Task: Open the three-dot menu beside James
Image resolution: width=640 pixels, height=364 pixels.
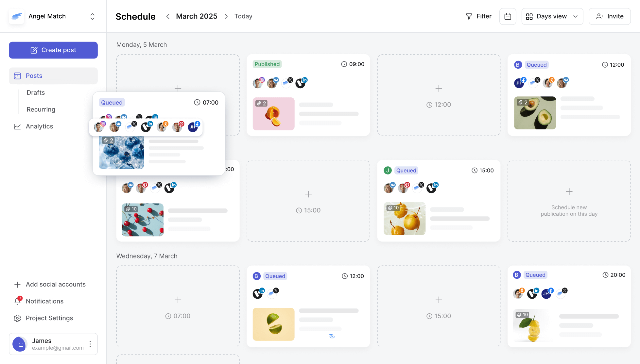Action: (90, 344)
